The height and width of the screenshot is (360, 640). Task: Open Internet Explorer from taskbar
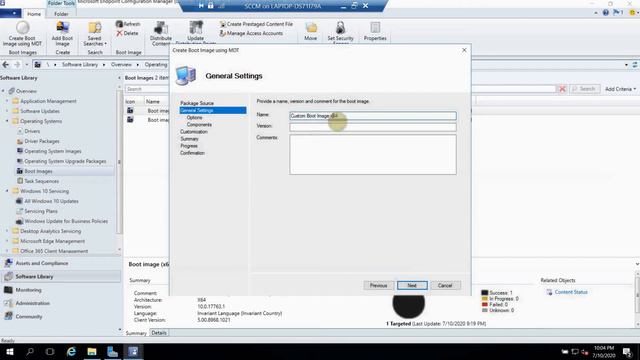coord(71,351)
